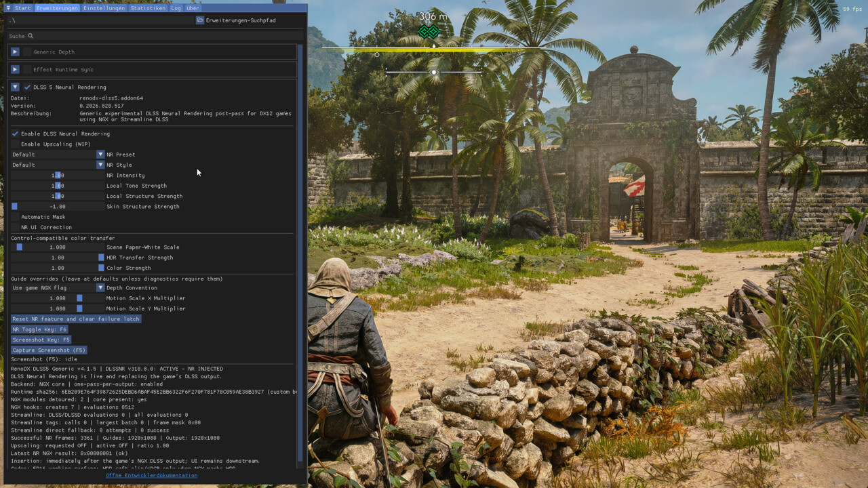Click the Skin Structure Strength slider

point(58,207)
